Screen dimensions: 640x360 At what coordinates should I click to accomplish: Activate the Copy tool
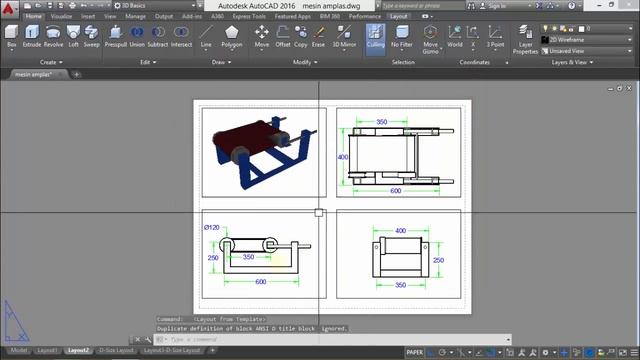301,36
